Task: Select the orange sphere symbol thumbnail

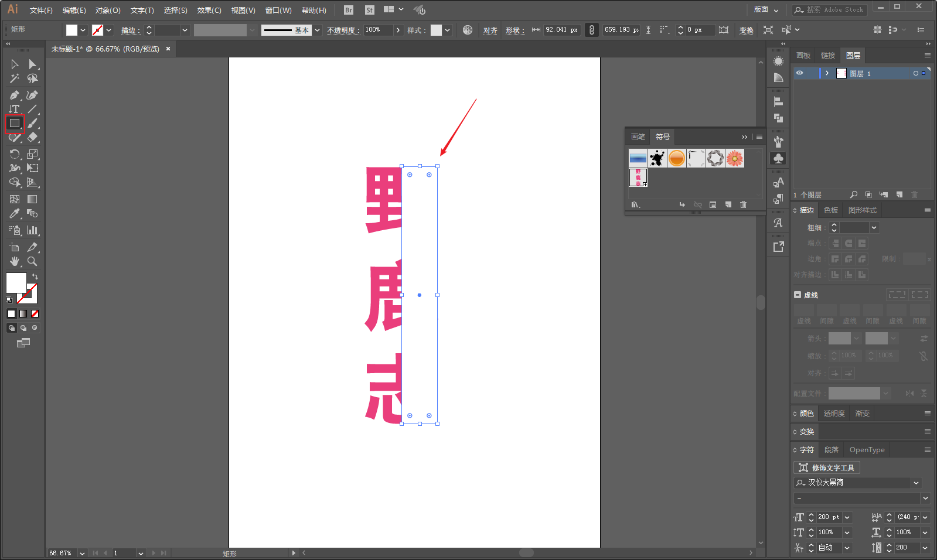Action: pyautogui.click(x=676, y=158)
